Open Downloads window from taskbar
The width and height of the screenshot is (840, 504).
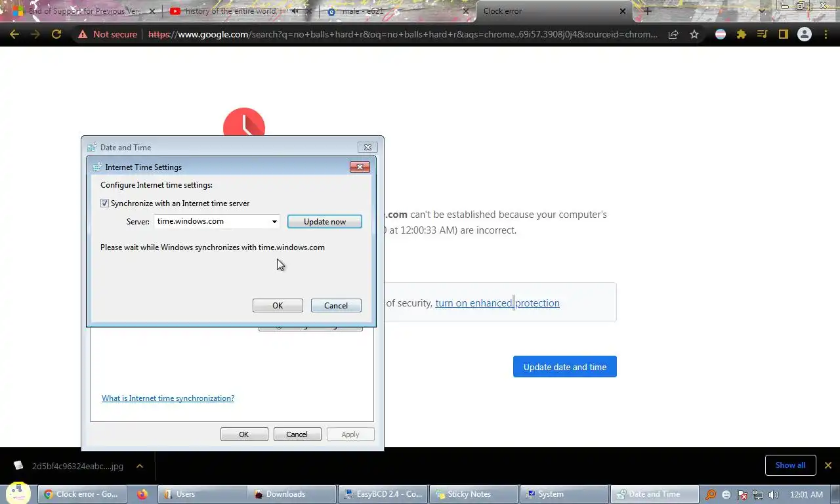click(x=292, y=494)
